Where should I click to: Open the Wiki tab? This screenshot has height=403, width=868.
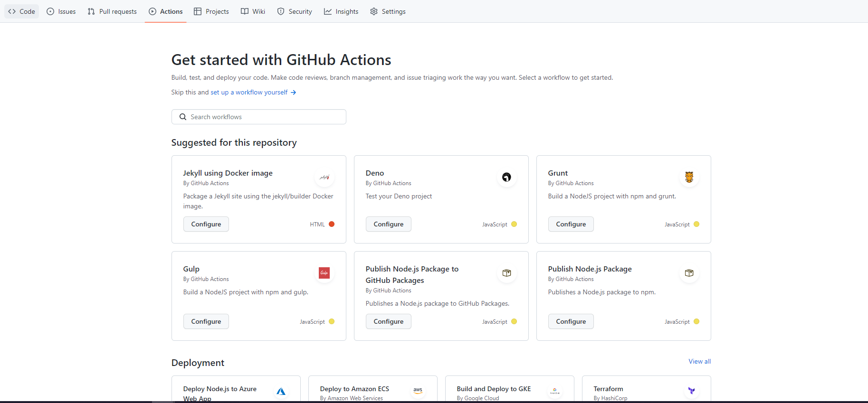pyautogui.click(x=253, y=11)
